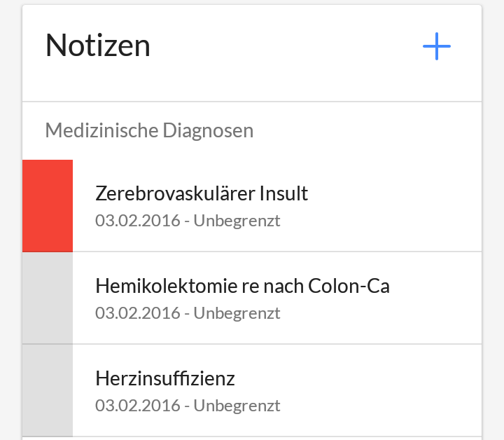Open the Herzinsuffizienz diagnosis entry
Image resolution: width=504 pixels, height=440 pixels.
coord(252,390)
